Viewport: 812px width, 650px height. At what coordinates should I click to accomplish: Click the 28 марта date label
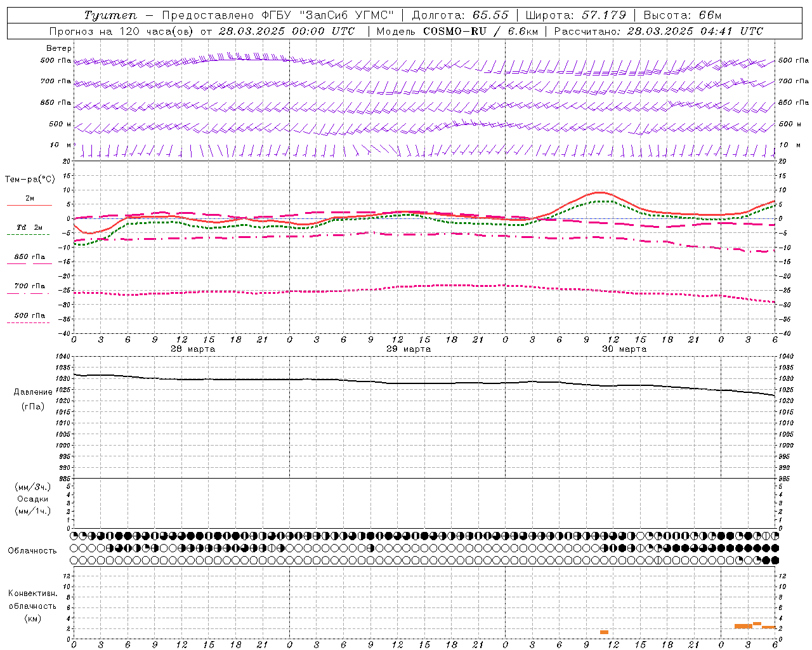[193, 349]
